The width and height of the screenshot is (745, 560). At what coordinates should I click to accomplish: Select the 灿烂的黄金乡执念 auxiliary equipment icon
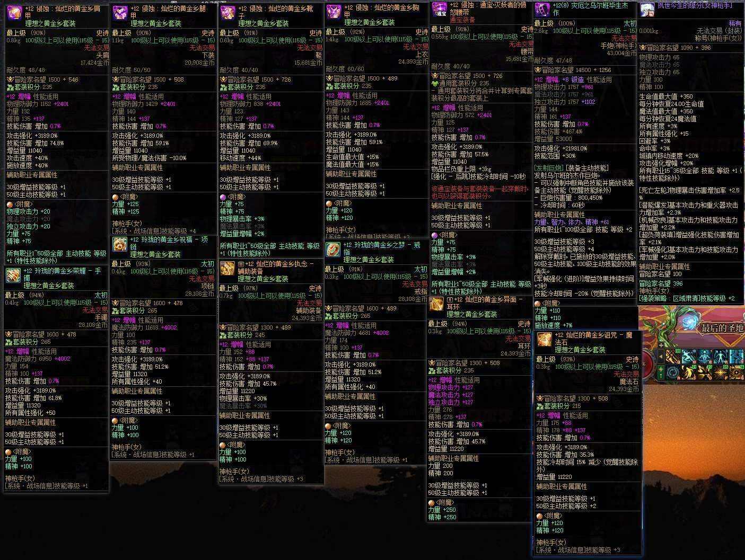coord(227,268)
